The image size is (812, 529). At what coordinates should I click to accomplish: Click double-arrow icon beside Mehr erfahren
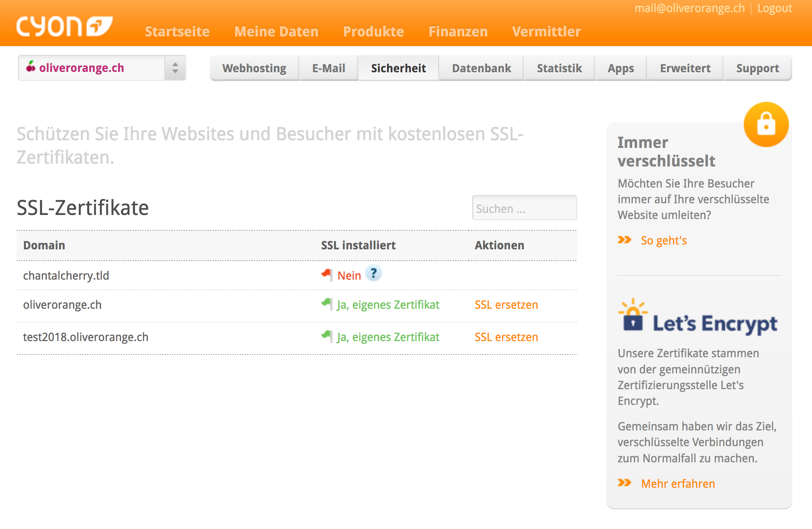[x=625, y=483]
